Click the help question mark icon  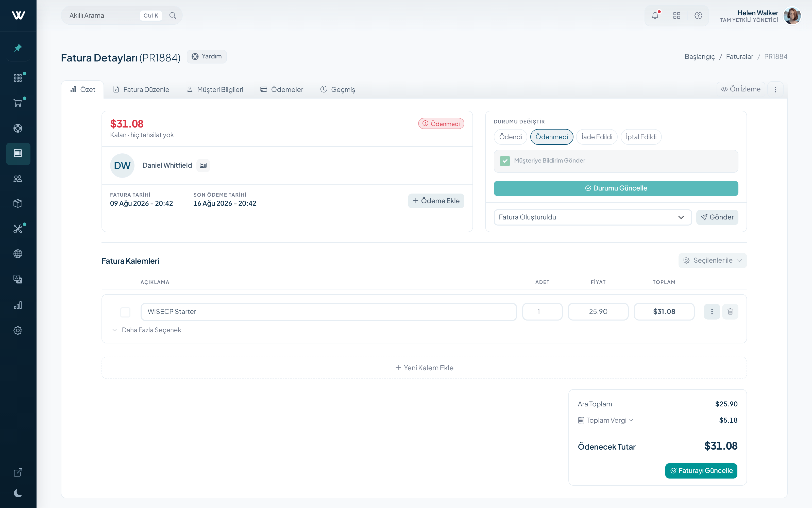698,15
